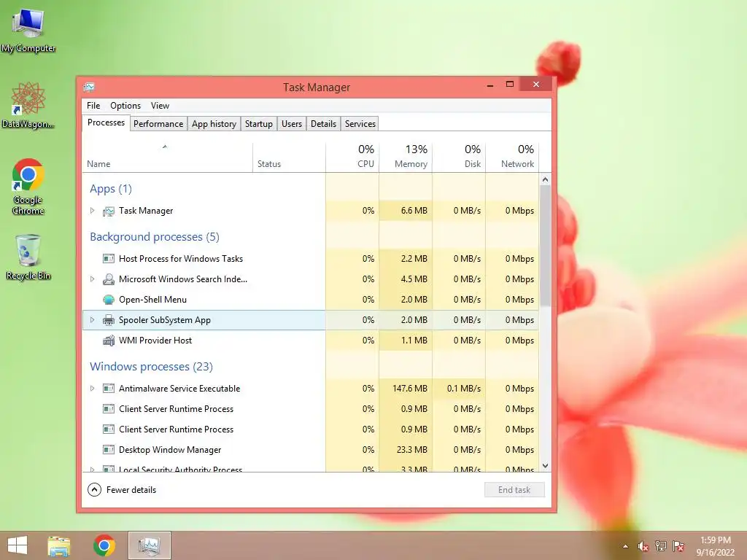Click the WMI Provider Host icon
Screen dimensions: 747x560
(109, 341)
